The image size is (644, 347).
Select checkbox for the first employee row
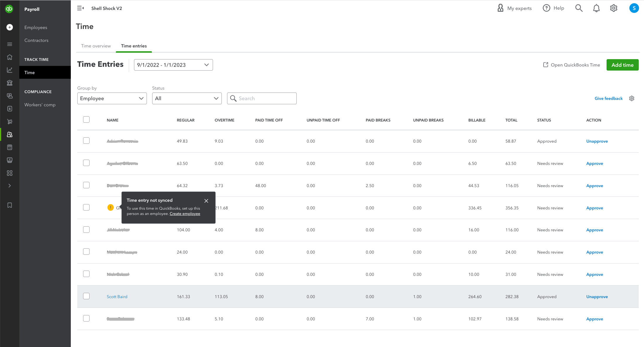(86, 141)
